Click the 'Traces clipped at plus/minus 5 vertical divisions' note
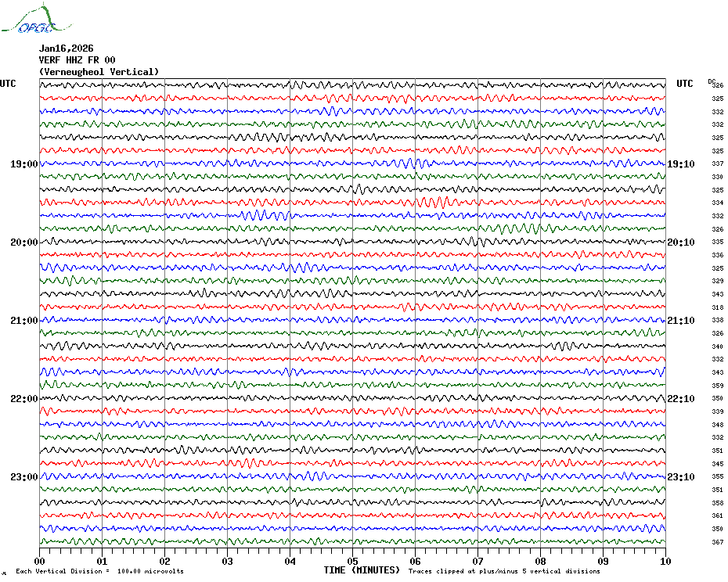The image size is (728, 582). (x=504, y=571)
